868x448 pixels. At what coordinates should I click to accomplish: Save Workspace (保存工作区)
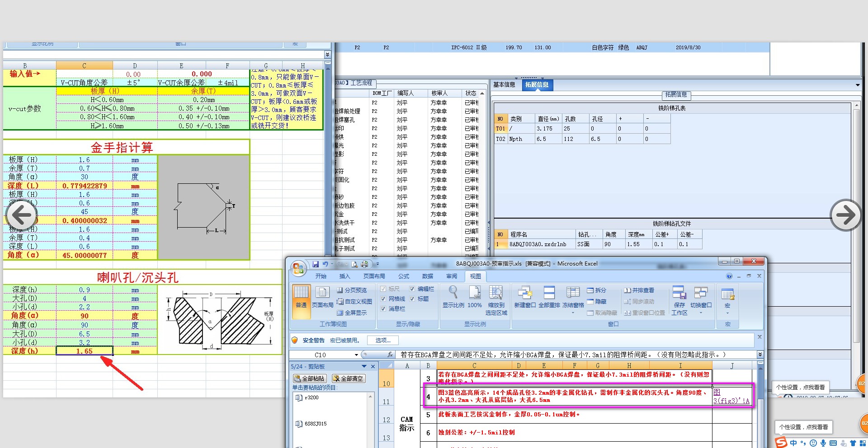click(679, 300)
